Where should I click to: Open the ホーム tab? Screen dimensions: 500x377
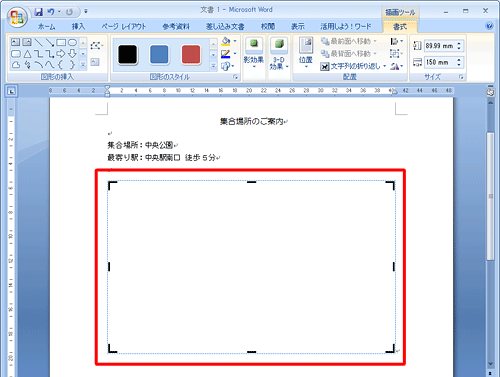(x=46, y=27)
